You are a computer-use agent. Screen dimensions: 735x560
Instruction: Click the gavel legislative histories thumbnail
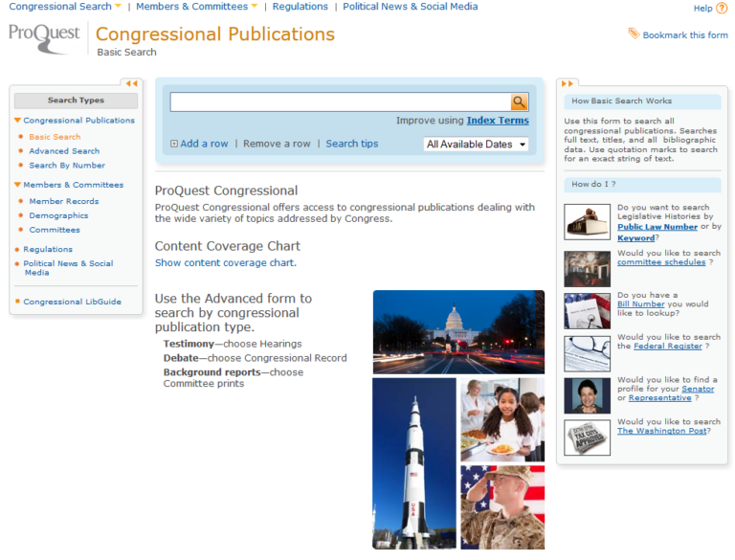(x=587, y=222)
